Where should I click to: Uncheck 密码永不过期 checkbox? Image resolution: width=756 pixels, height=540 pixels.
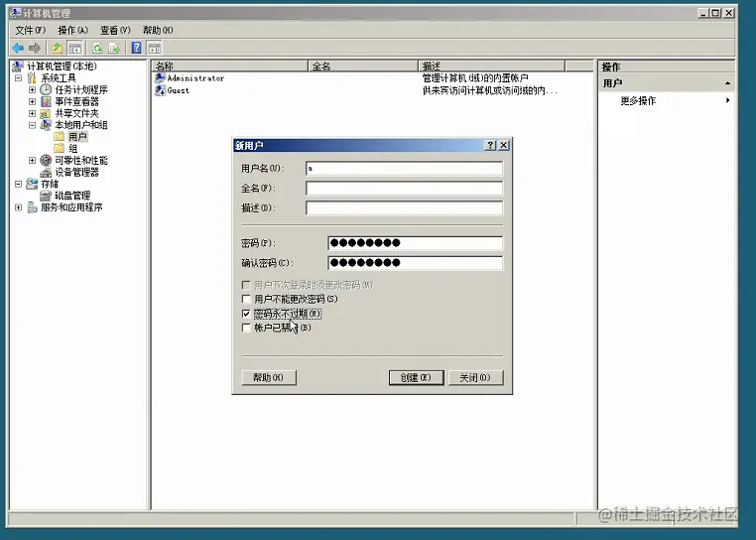click(246, 314)
